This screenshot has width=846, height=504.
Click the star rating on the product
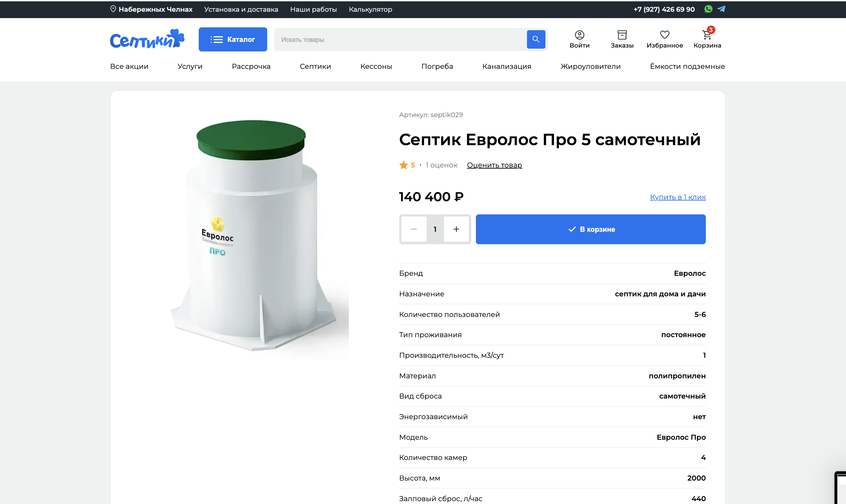point(404,165)
